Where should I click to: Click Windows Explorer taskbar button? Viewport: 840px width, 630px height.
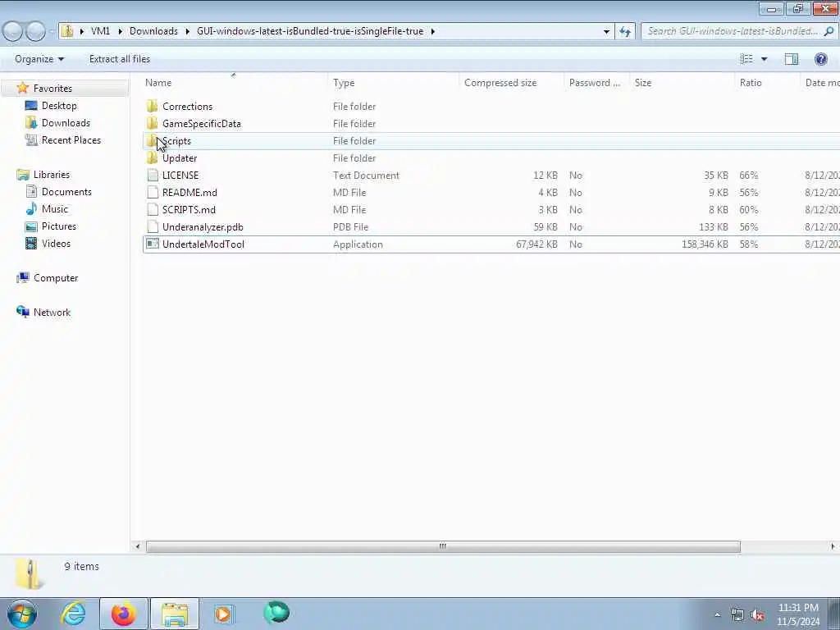point(175,614)
